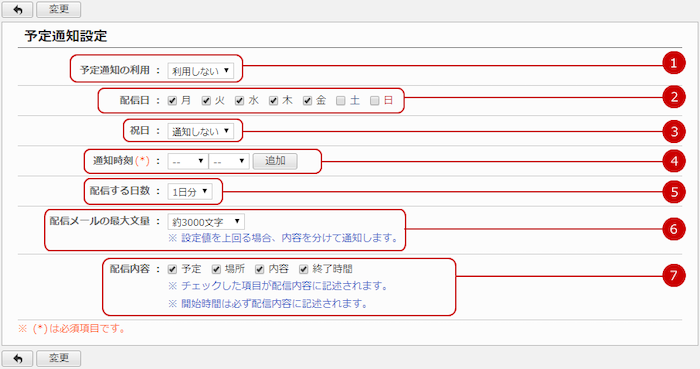Toggle the 終了時間 content checkbox
The width and height of the screenshot is (700, 369).
[304, 269]
